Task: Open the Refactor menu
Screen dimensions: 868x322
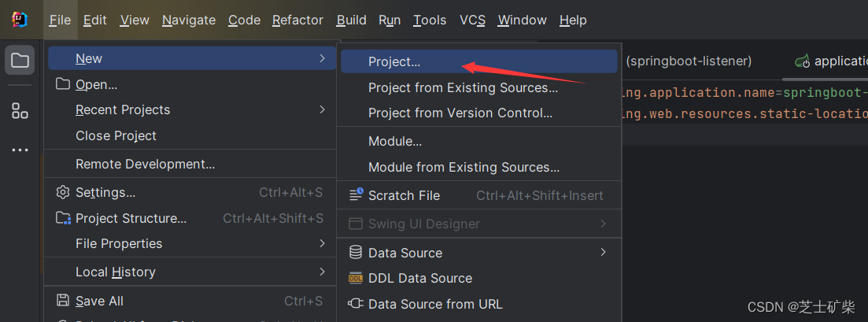Action: pos(297,20)
